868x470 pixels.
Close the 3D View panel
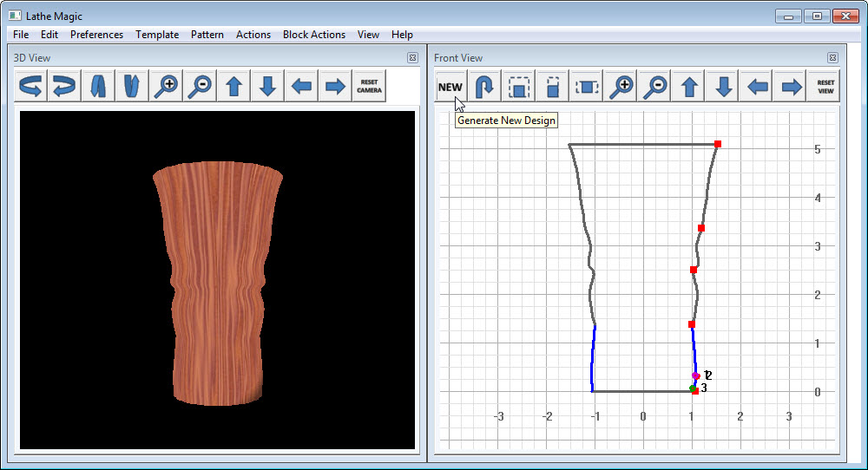point(412,58)
